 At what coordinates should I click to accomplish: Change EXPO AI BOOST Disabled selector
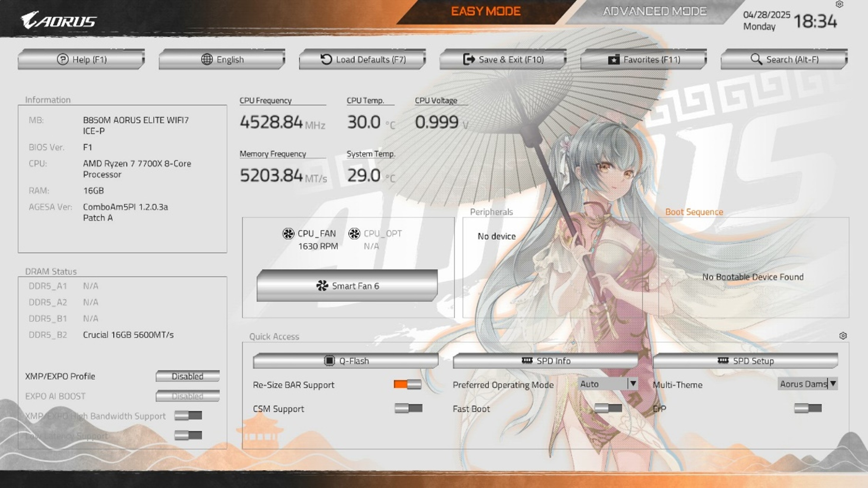click(188, 396)
